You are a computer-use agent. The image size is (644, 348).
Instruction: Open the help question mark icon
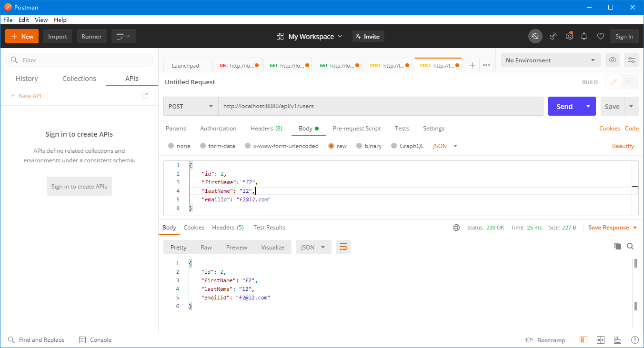point(635,340)
